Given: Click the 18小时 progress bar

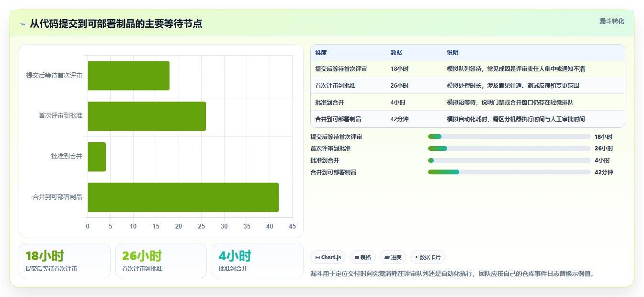Looking at the screenshot, I should pos(509,137).
